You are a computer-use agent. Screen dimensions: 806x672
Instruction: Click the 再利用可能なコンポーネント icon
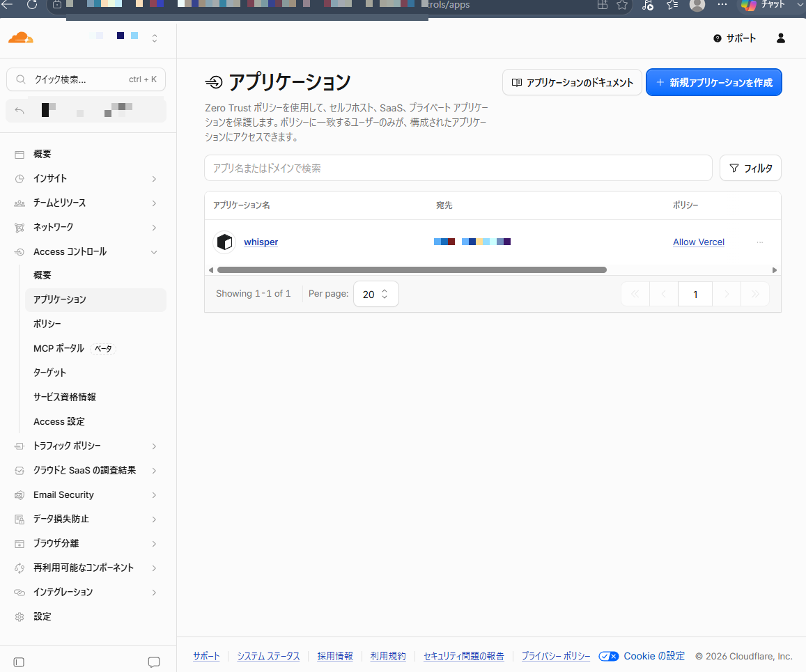pyautogui.click(x=20, y=568)
